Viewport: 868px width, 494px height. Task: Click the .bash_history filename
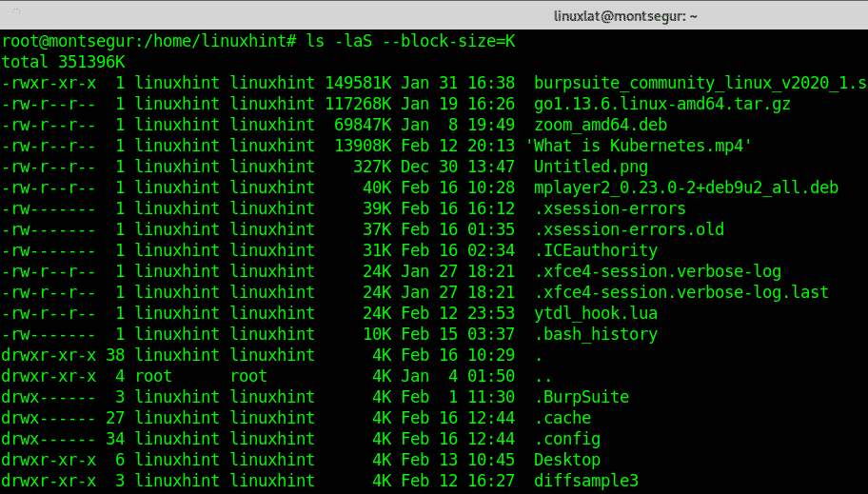(596, 334)
